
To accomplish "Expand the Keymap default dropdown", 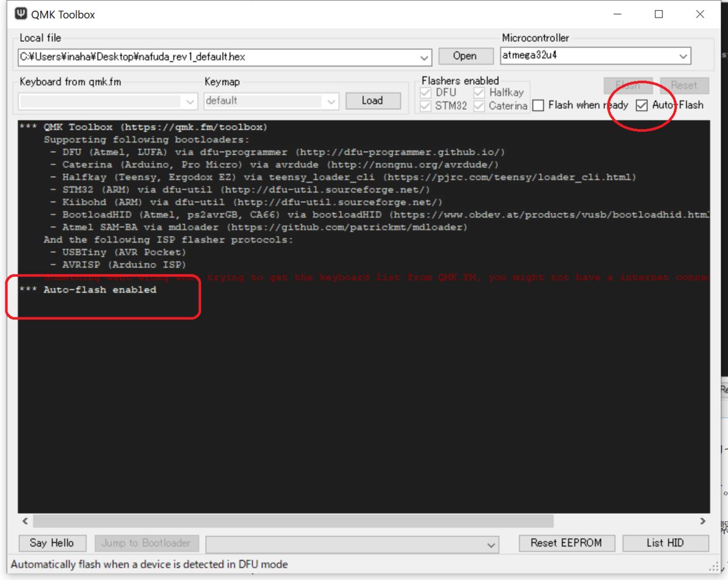I will point(331,101).
